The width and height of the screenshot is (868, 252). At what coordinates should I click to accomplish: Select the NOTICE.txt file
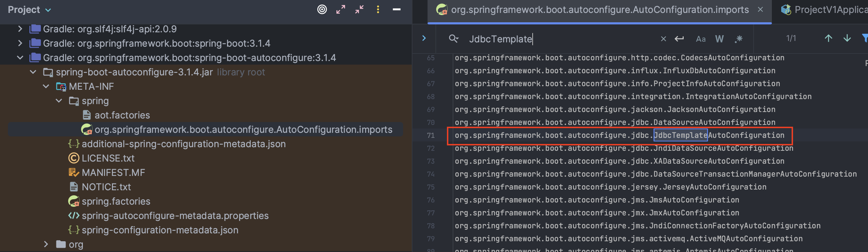click(x=106, y=187)
